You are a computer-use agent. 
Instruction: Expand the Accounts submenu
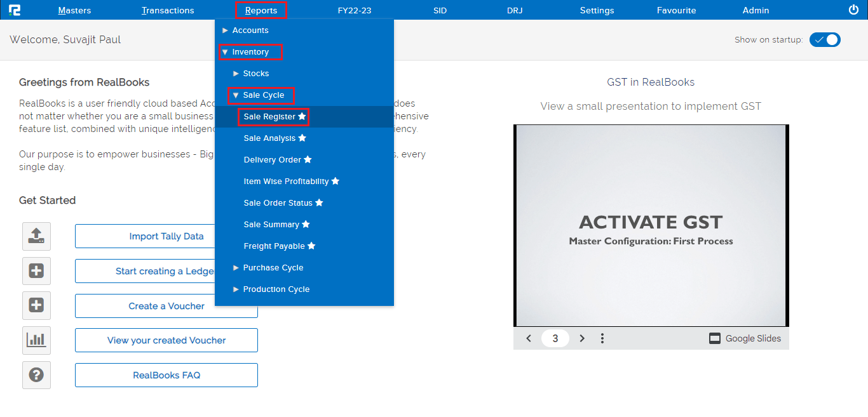tap(250, 30)
